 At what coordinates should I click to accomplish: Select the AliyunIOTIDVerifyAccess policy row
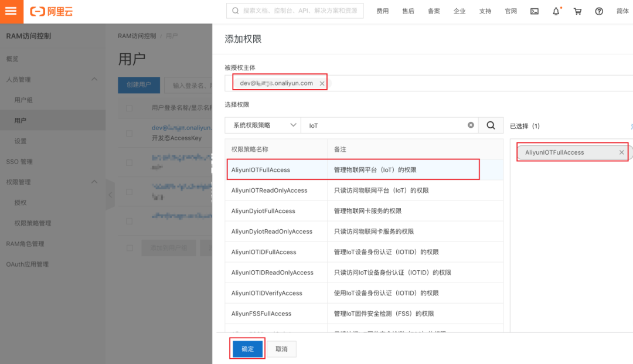pyautogui.click(x=364, y=293)
